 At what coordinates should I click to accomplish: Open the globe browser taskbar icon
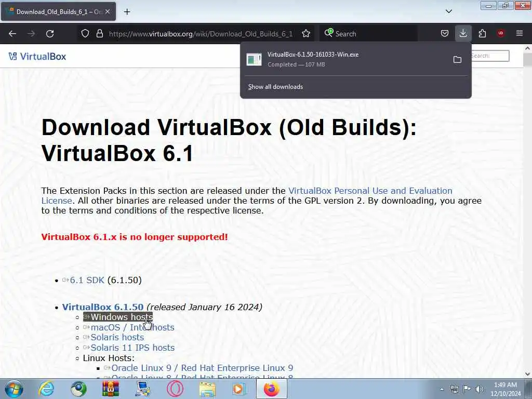point(79,389)
